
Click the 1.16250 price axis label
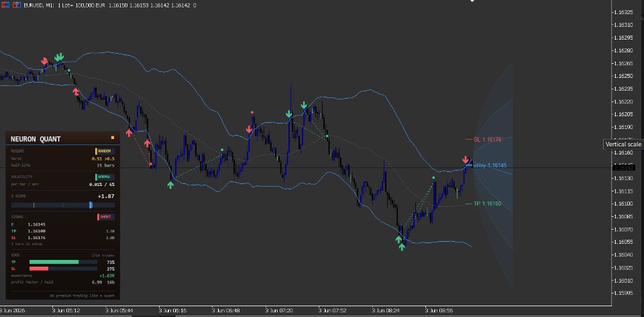click(x=623, y=76)
